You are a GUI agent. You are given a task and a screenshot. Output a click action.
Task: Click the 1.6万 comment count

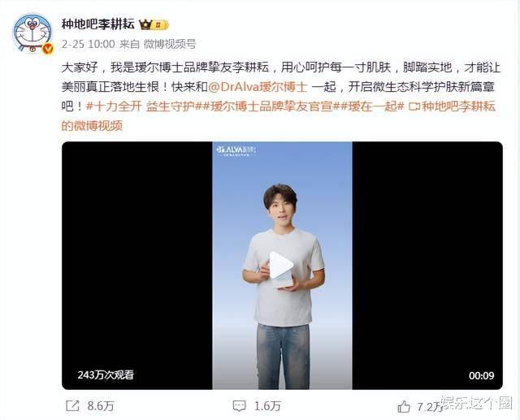(x=267, y=406)
